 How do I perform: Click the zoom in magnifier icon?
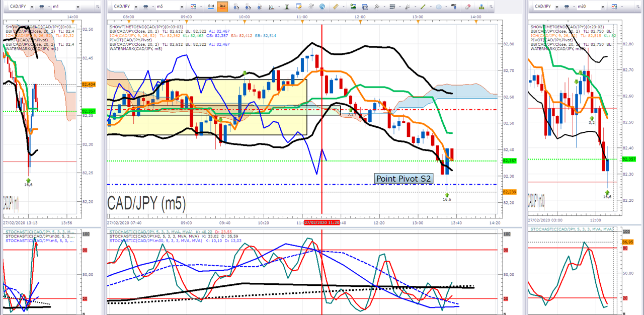coord(235,7)
